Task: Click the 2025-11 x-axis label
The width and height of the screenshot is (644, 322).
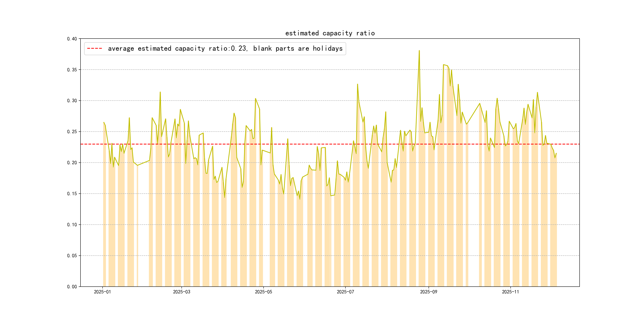Action: [x=510, y=292]
